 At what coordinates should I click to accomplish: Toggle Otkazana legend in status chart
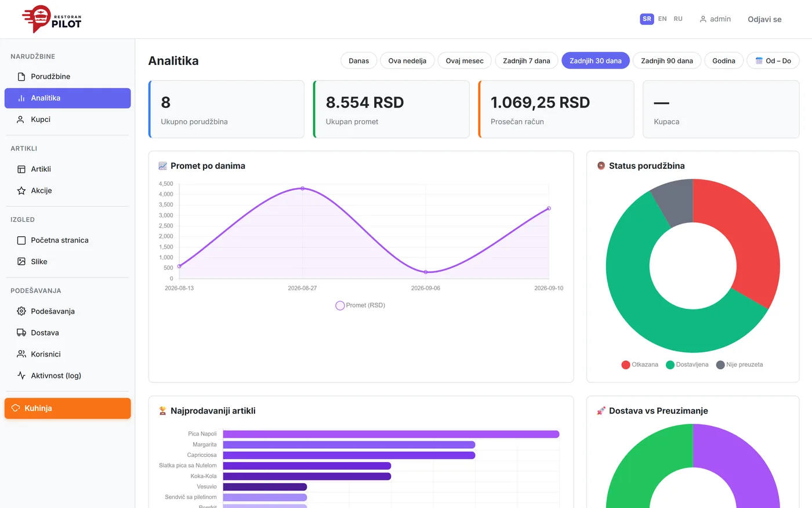click(640, 365)
